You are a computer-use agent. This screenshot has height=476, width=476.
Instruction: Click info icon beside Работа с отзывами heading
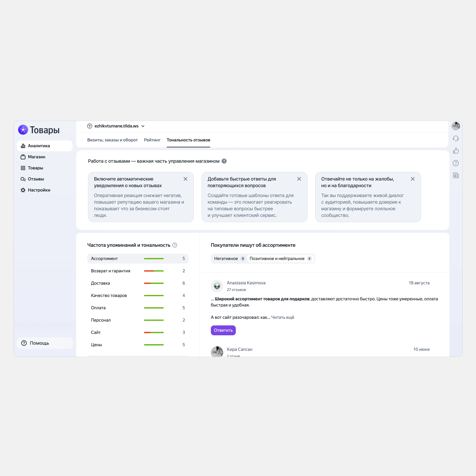pos(224,161)
